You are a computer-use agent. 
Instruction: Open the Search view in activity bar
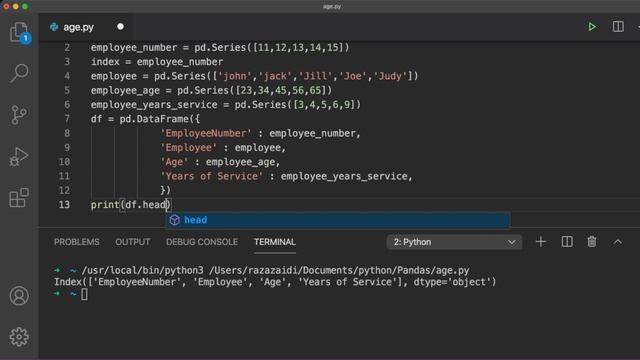pos(19,73)
